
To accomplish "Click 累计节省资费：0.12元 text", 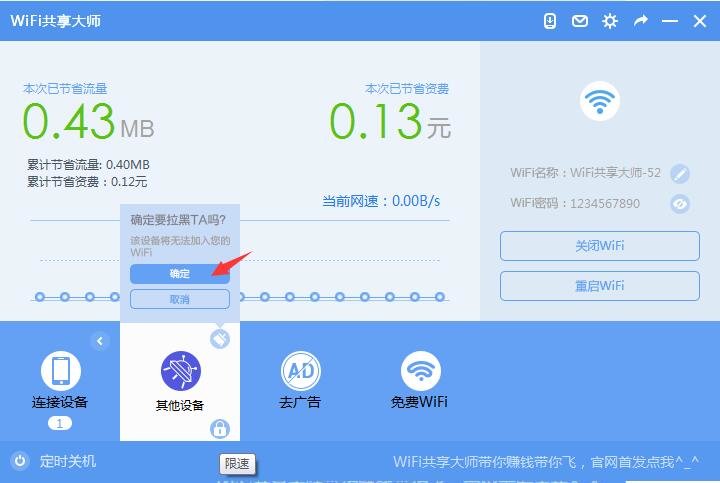I will 87,182.
